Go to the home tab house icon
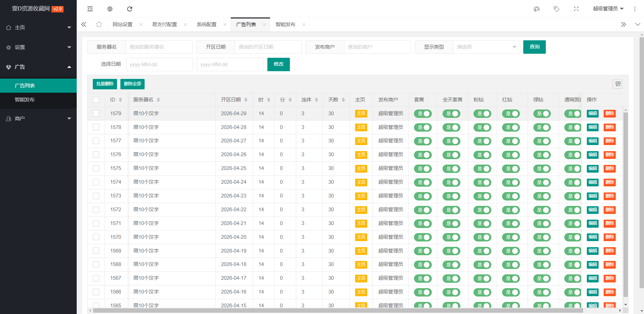Viewport: 644px width, 314px height. click(x=99, y=24)
